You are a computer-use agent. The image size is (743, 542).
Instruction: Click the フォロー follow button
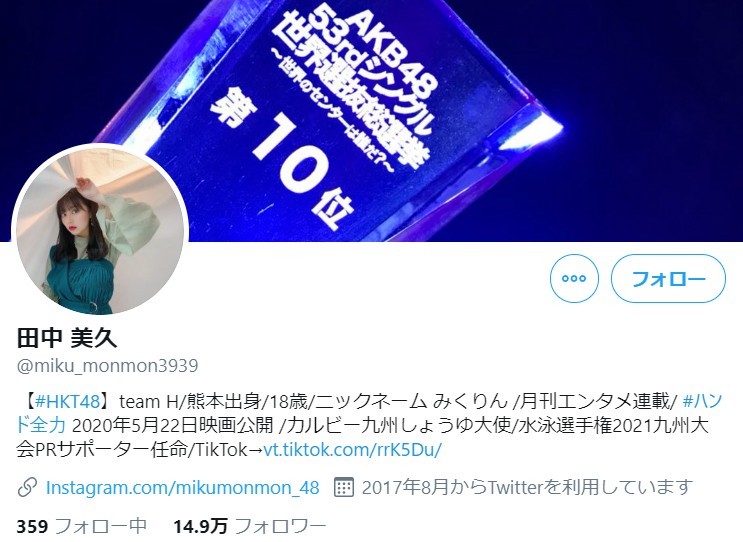pyautogui.click(x=668, y=278)
